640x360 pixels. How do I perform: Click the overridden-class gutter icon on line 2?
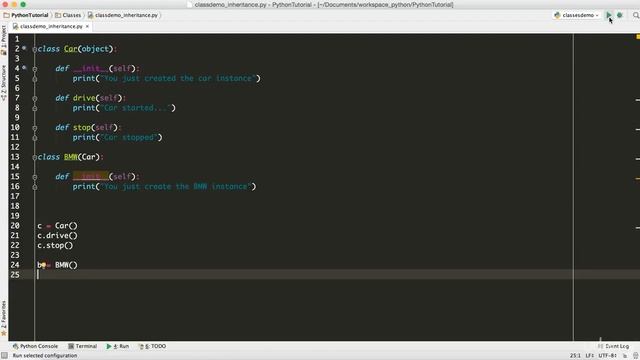tap(24, 48)
